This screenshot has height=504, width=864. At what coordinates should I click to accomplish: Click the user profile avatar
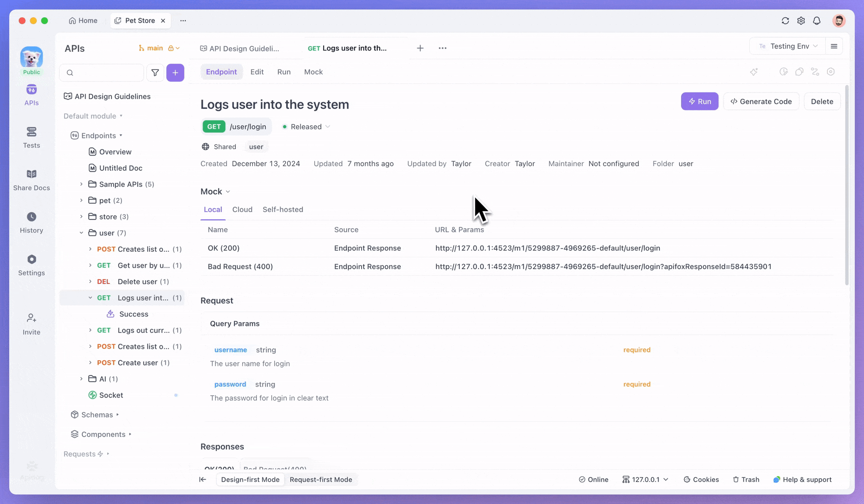pos(839,21)
